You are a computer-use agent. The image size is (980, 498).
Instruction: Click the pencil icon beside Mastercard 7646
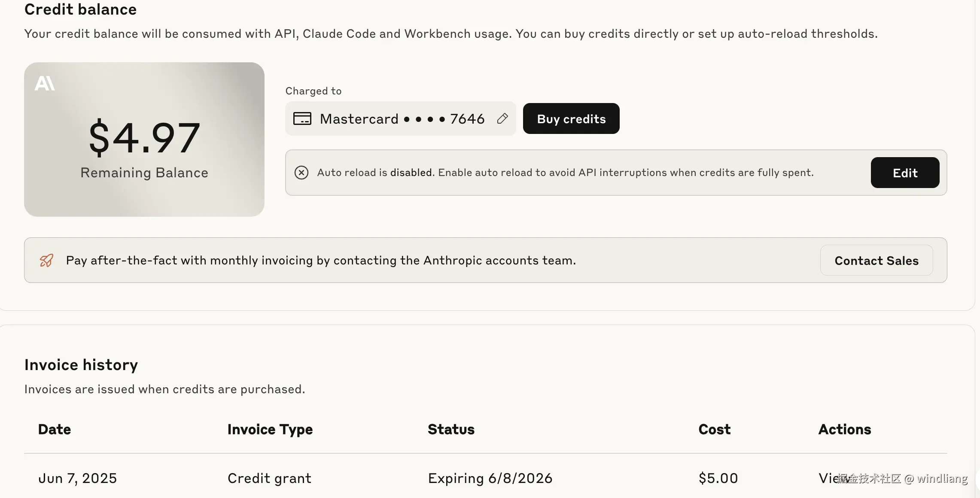click(x=502, y=118)
